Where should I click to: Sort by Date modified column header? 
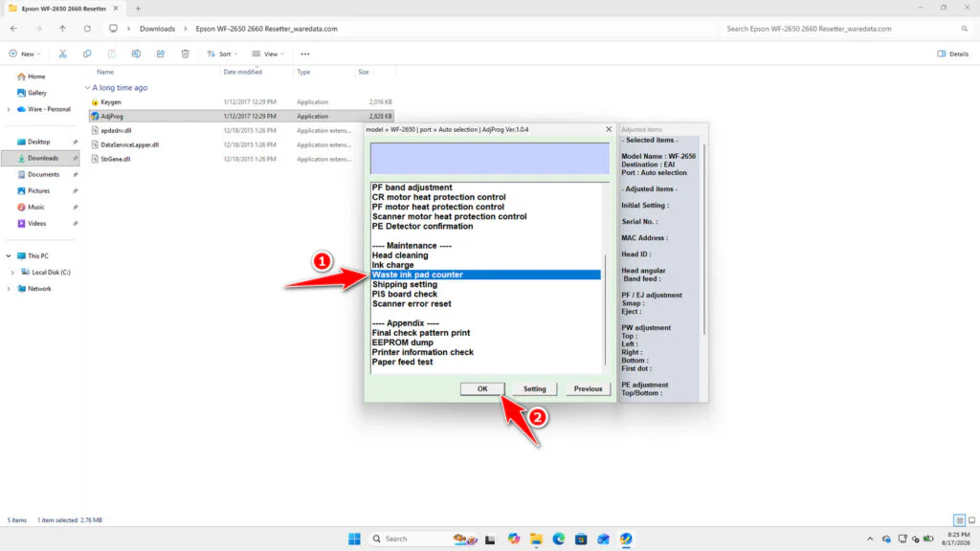[242, 72]
